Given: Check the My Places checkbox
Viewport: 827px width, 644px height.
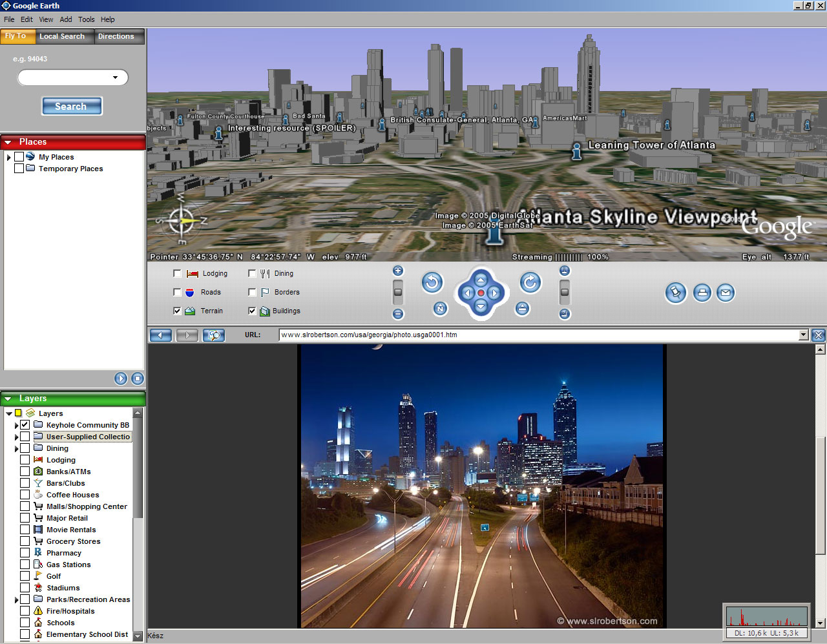Looking at the screenshot, I should point(19,157).
